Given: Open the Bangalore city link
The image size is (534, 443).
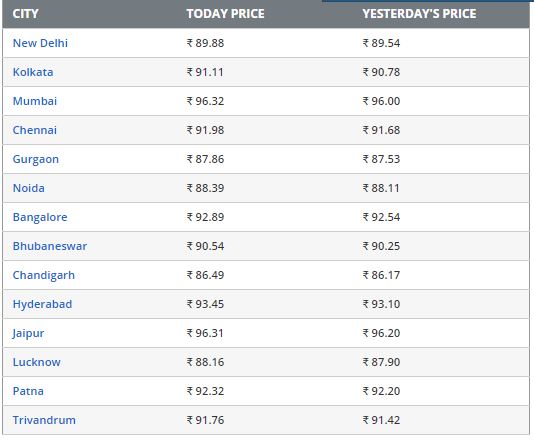Looking at the screenshot, I should pos(40,217).
